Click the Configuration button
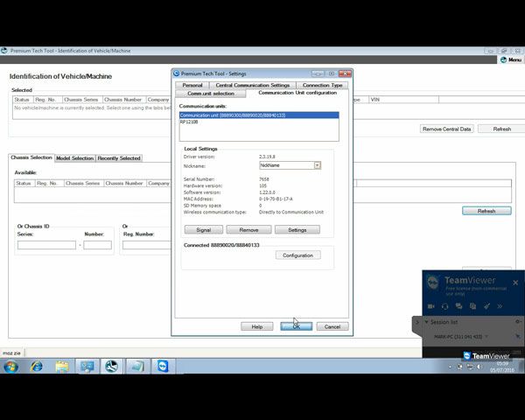The image size is (525, 420). (297, 255)
